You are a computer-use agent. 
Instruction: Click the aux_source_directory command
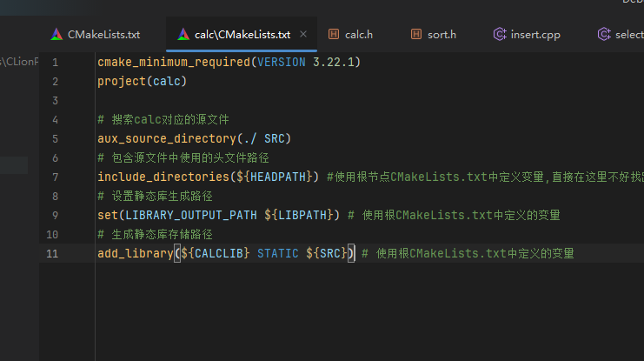172,139
